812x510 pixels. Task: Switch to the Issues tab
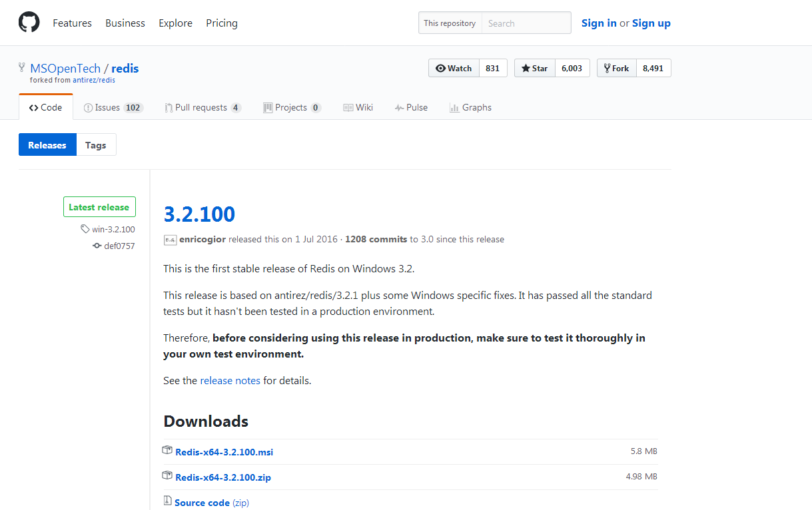[x=108, y=107]
